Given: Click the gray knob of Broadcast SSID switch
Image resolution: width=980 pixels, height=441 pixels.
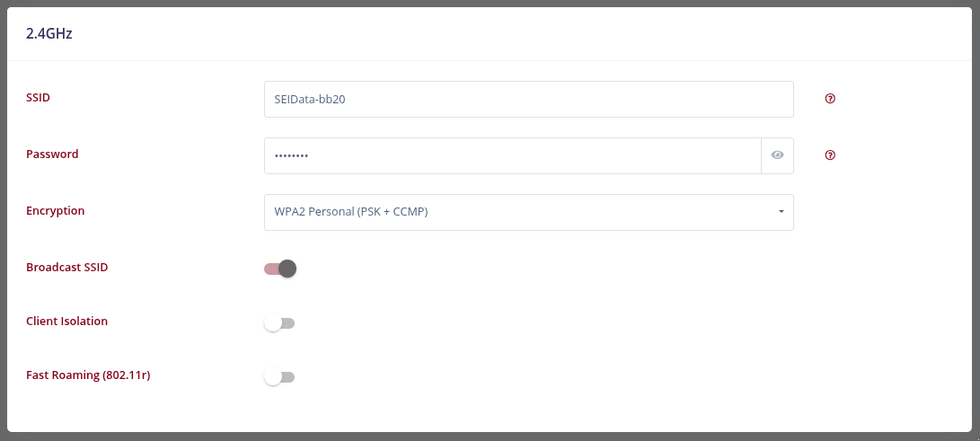Looking at the screenshot, I should point(287,269).
